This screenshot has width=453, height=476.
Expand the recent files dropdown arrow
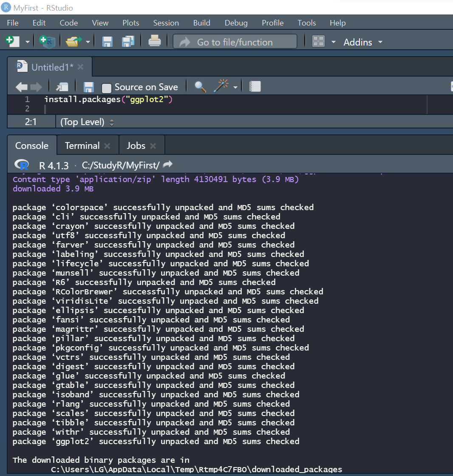coord(88,42)
